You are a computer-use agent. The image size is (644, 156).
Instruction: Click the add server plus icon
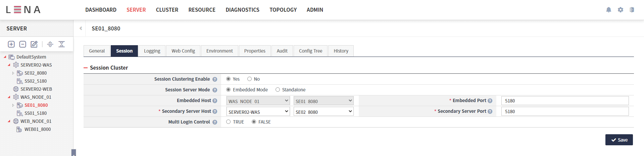coord(11,44)
